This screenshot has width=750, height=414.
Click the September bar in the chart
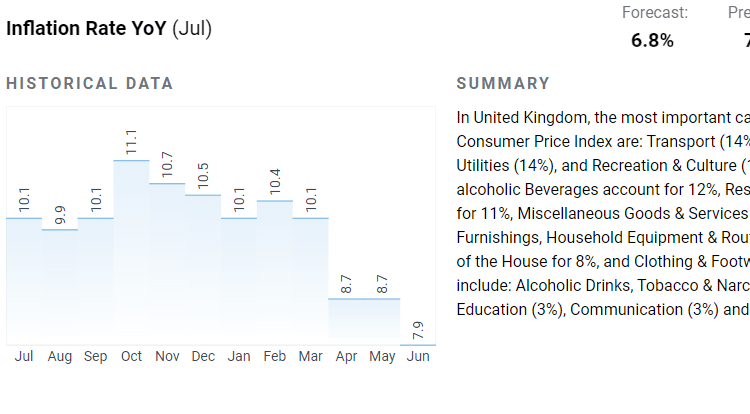96,280
